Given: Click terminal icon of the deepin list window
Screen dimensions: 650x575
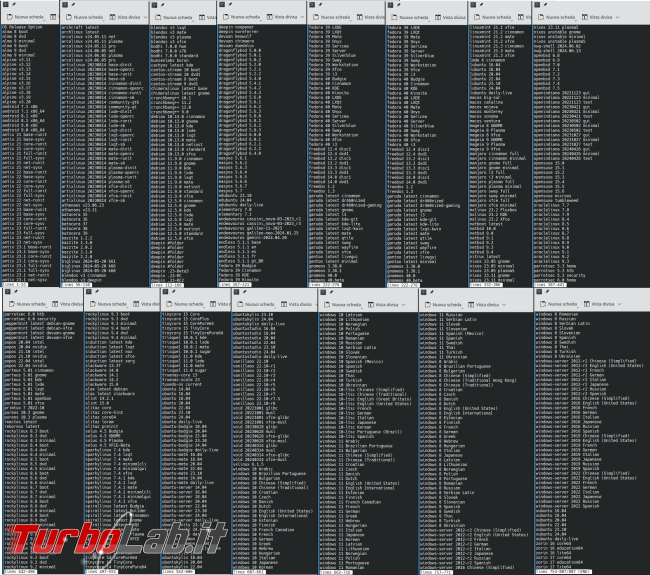Looking at the screenshot, I should pyautogui.click(x=222, y=5).
